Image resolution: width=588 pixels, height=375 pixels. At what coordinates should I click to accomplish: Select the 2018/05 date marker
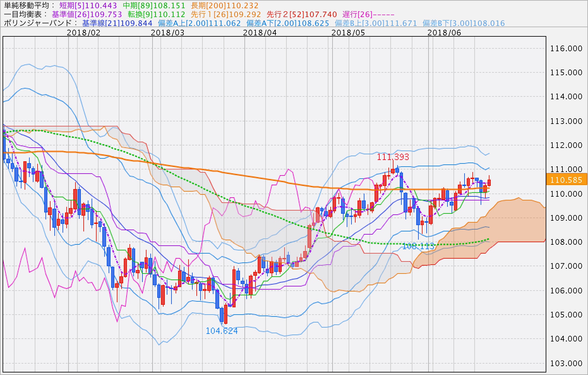pos(348,33)
